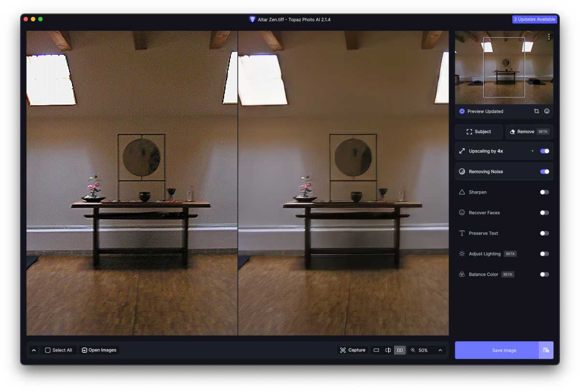Switch to split slider view
Viewport: 580px width, 392px height.
pos(388,350)
